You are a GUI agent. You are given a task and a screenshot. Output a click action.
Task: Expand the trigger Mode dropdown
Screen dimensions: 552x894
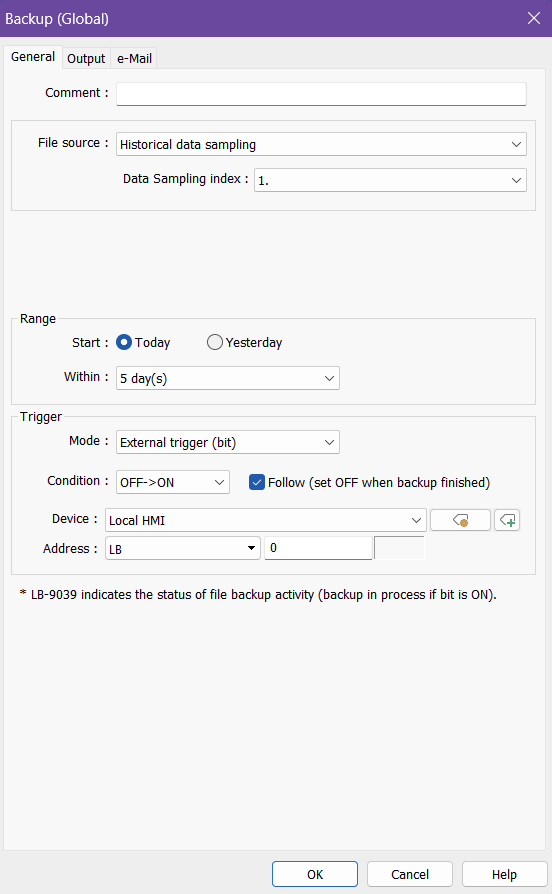(228, 442)
